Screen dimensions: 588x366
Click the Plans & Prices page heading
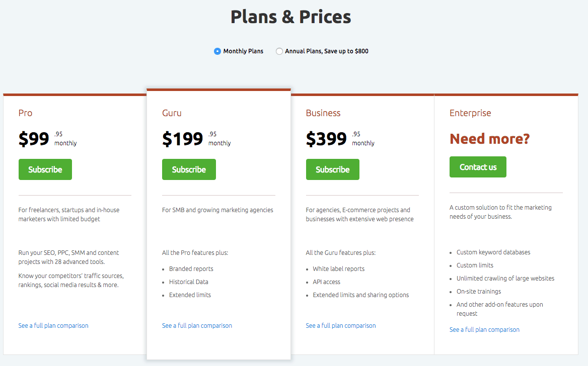coord(291,17)
